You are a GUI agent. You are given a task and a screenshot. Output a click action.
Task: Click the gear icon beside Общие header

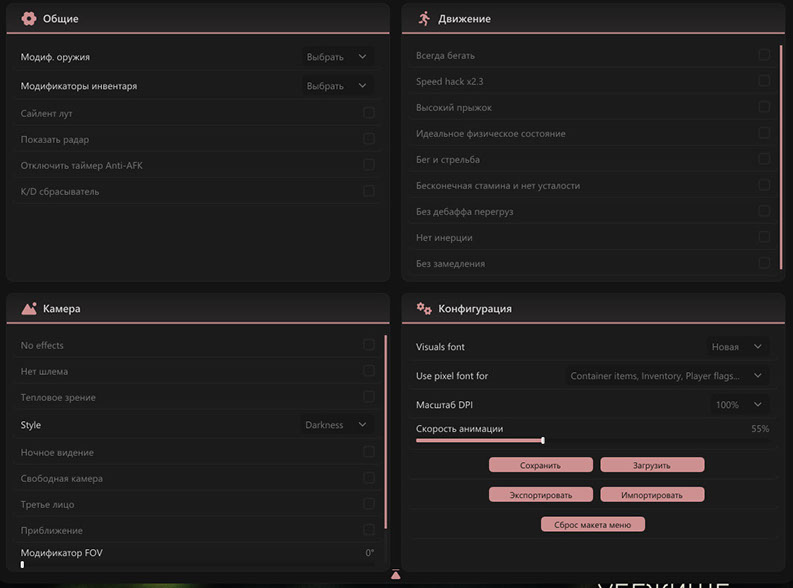pyautogui.click(x=28, y=18)
